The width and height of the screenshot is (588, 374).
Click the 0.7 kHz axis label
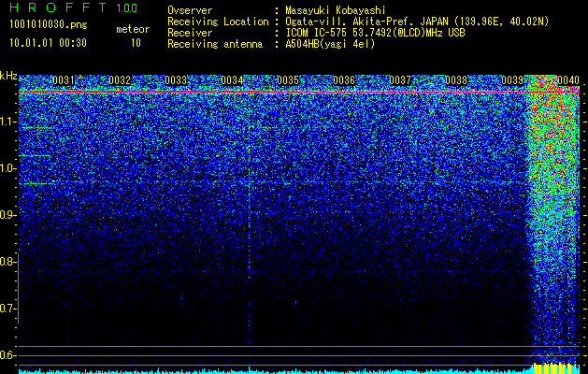pyautogui.click(x=8, y=309)
